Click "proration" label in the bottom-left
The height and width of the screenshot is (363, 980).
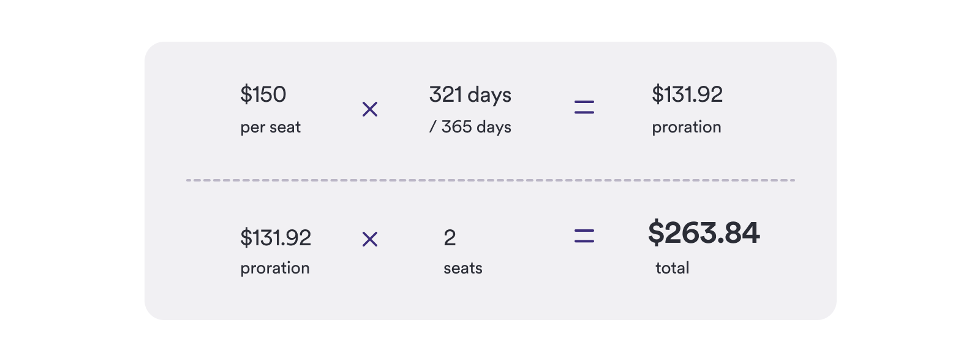click(275, 269)
